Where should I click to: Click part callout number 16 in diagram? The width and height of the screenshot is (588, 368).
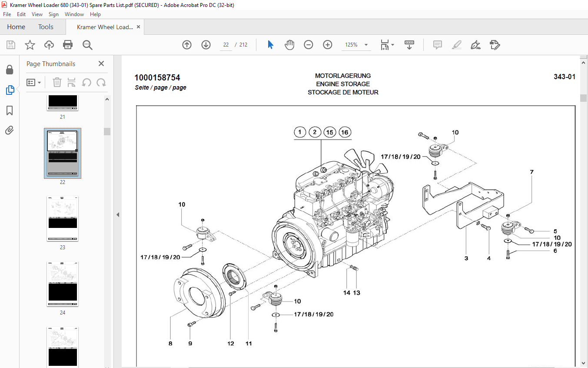point(345,132)
